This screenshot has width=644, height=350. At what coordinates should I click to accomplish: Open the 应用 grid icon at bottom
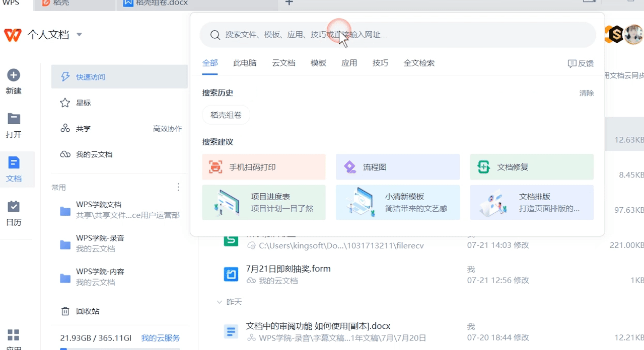(x=14, y=335)
